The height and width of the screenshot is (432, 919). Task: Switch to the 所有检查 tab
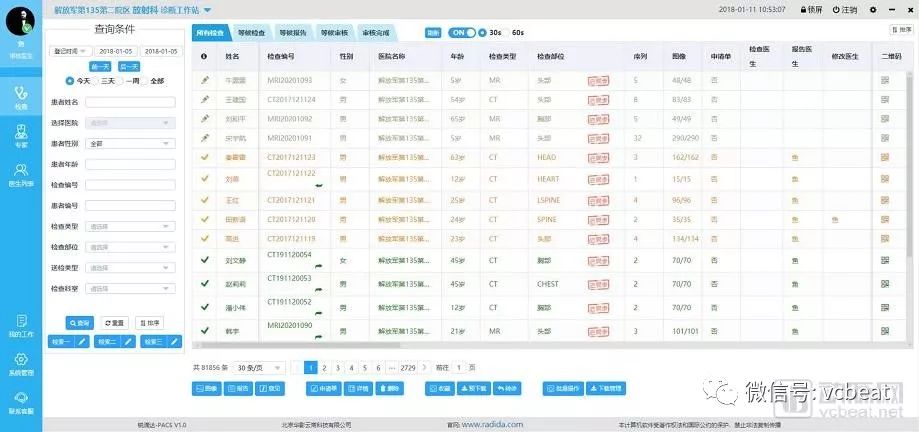pyautogui.click(x=210, y=33)
